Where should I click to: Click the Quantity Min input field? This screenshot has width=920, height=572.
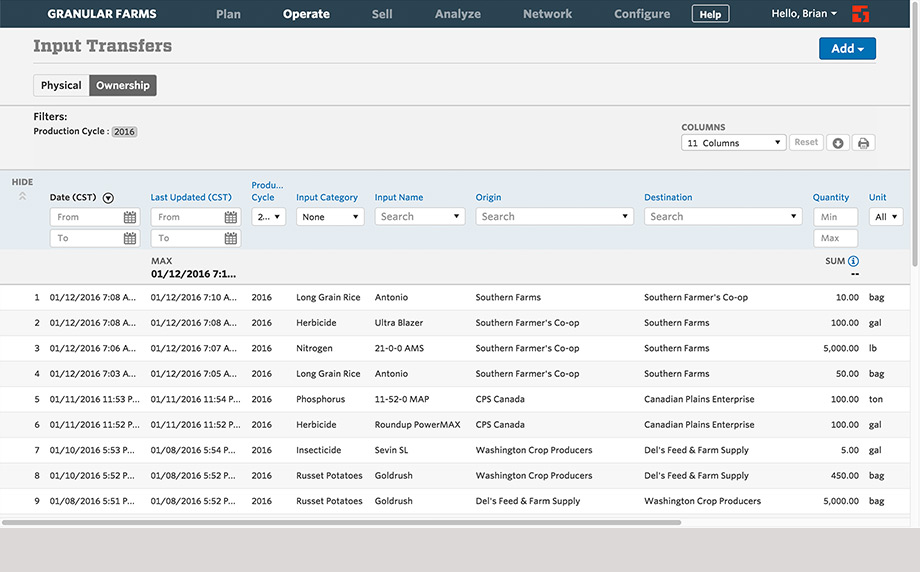tap(835, 217)
